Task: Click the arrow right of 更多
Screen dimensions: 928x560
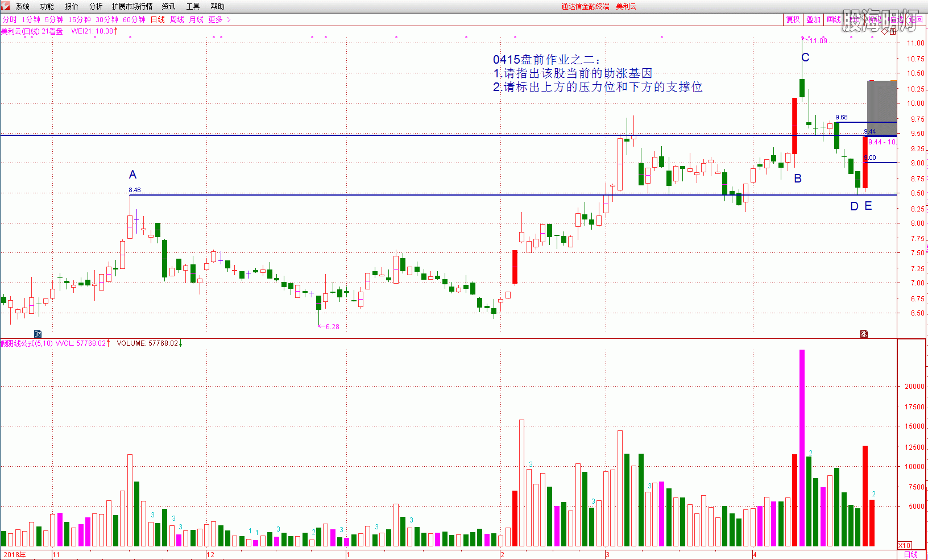Action: coord(229,19)
